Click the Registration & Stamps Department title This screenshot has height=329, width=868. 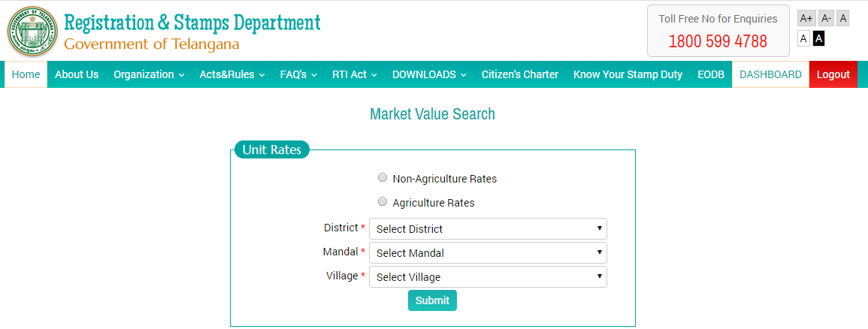pos(192,23)
